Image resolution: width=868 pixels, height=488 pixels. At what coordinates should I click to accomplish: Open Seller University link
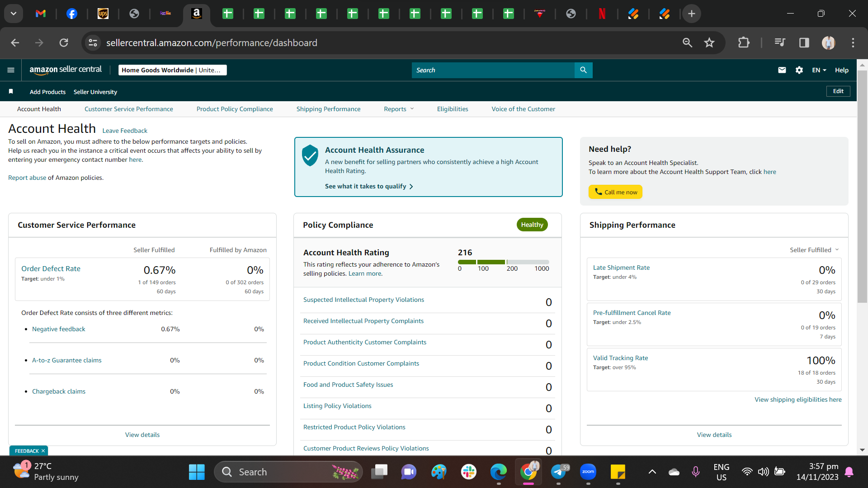pos(95,92)
